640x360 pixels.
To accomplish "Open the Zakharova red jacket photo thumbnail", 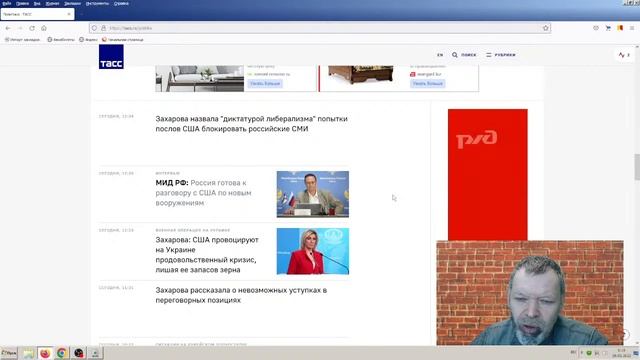I will pyautogui.click(x=313, y=251).
